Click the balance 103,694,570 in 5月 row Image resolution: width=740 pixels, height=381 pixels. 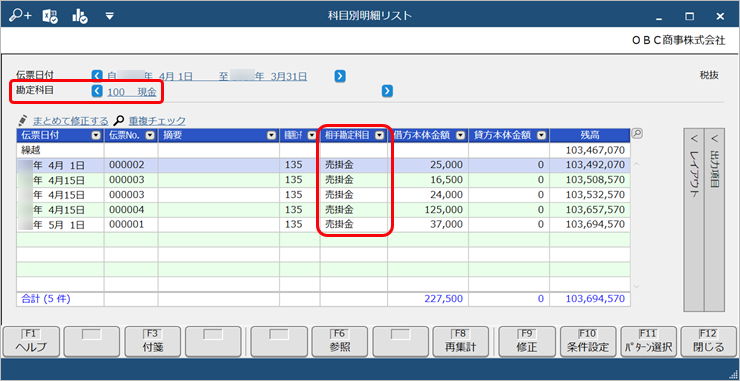coord(595,225)
